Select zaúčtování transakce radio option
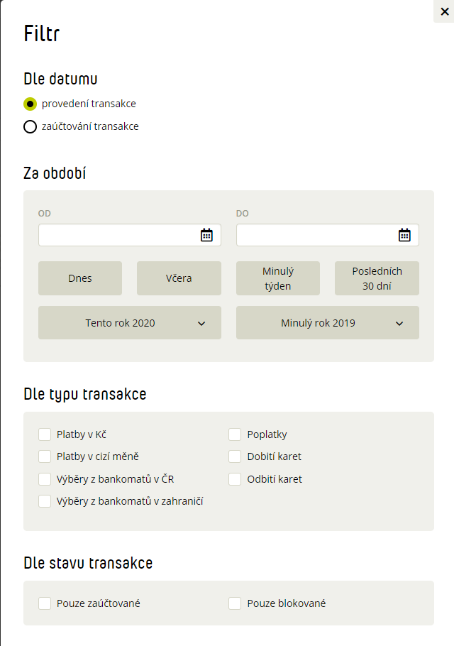 [x=30, y=126]
